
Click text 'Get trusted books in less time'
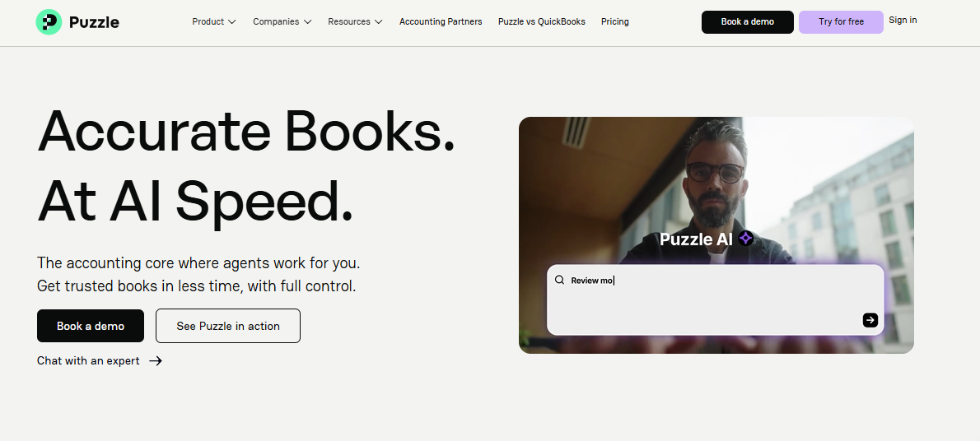click(x=139, y=286)
